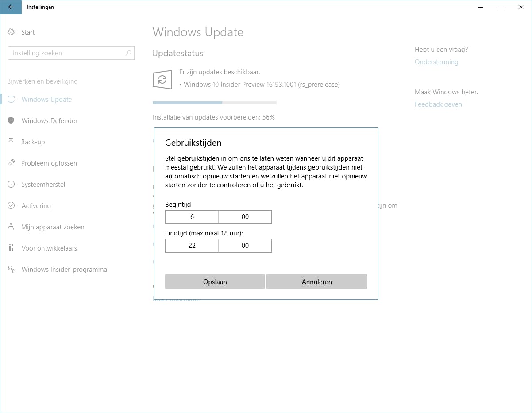Maximize the Instellingen window
This screenshot has width=532, height=413.
[501, 7]
